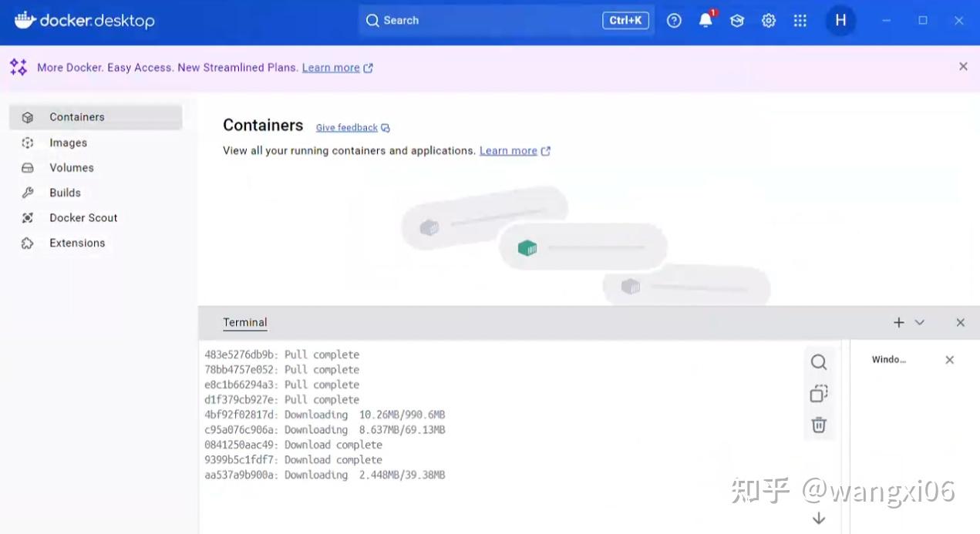Click external link icon beside Give feedback
Screen dimensions: 980x534
click(386, 128)
